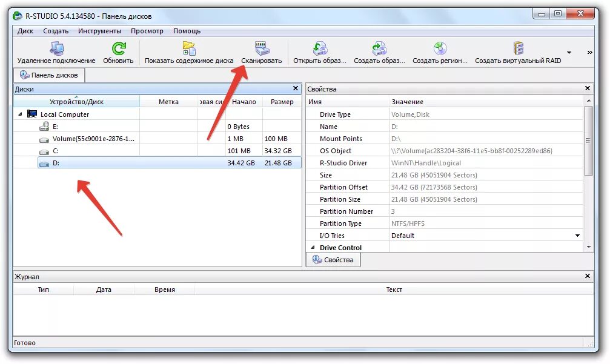Close the Свойства panel
This screenshot has width=610, height=364.
[588, 88]
